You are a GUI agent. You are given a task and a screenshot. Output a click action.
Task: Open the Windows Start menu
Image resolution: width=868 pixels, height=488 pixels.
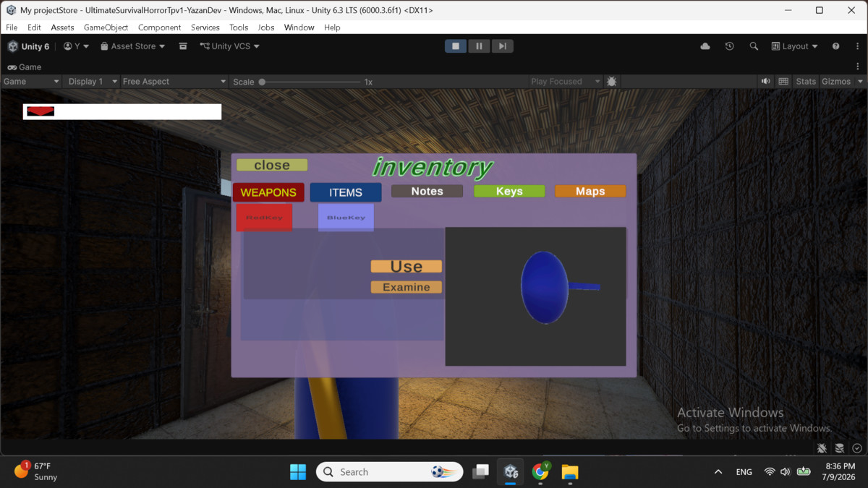pos(298,472)
